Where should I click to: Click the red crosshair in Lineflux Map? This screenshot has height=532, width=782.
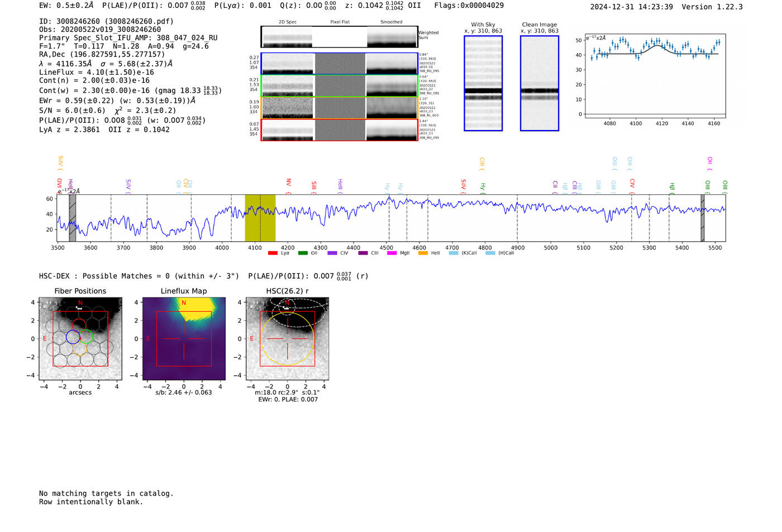184,339
